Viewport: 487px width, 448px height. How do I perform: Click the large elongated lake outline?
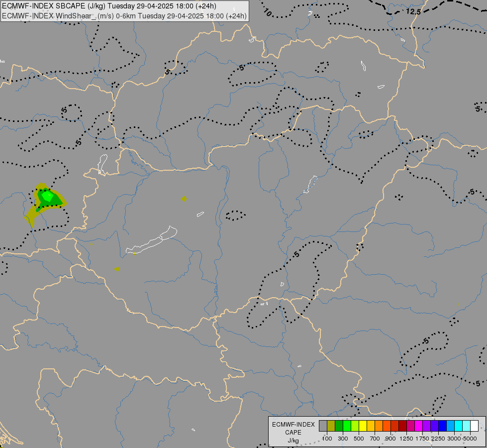coord(152,240)
